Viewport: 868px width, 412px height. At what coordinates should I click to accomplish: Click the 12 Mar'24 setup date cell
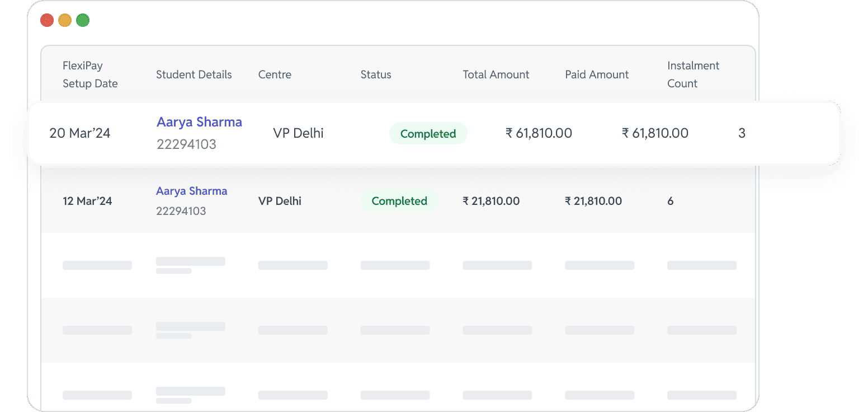coord(87,201)
